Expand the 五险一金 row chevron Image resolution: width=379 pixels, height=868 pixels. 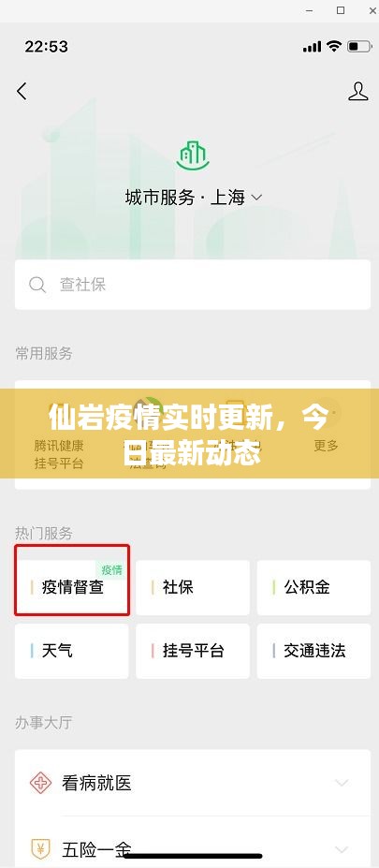click(x=342, y=848)
